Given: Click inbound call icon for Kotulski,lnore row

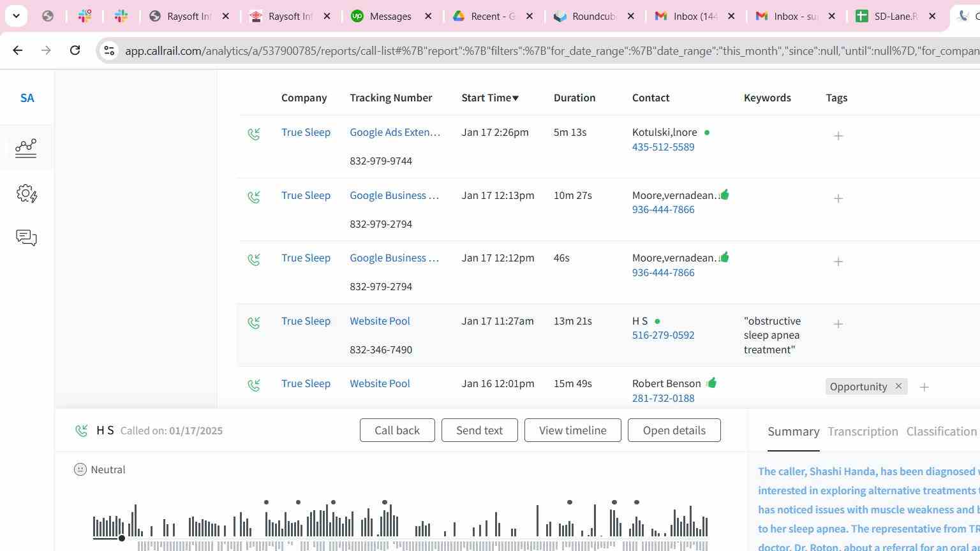Looking at the screenshot, I should (x=254, y=134).
